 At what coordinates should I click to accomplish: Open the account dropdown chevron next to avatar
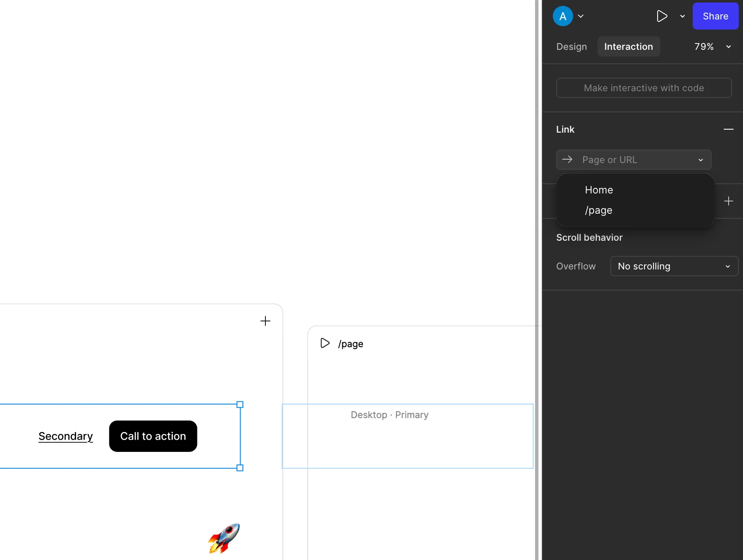coord(581,16)
